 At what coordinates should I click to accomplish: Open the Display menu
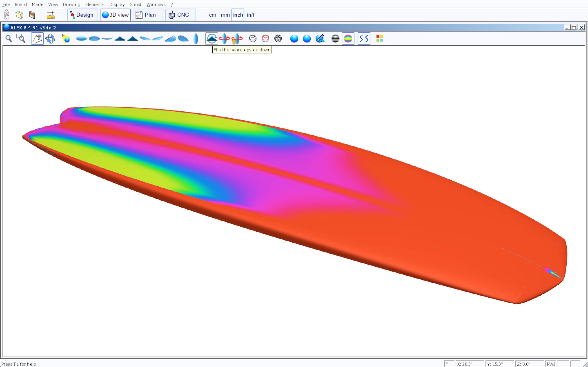117,4
